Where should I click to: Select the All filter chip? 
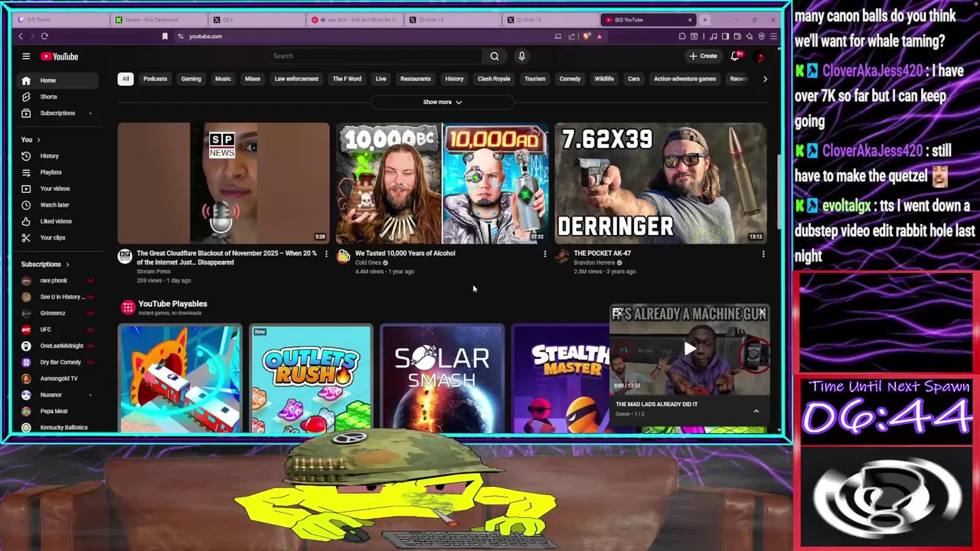(126, 79)
